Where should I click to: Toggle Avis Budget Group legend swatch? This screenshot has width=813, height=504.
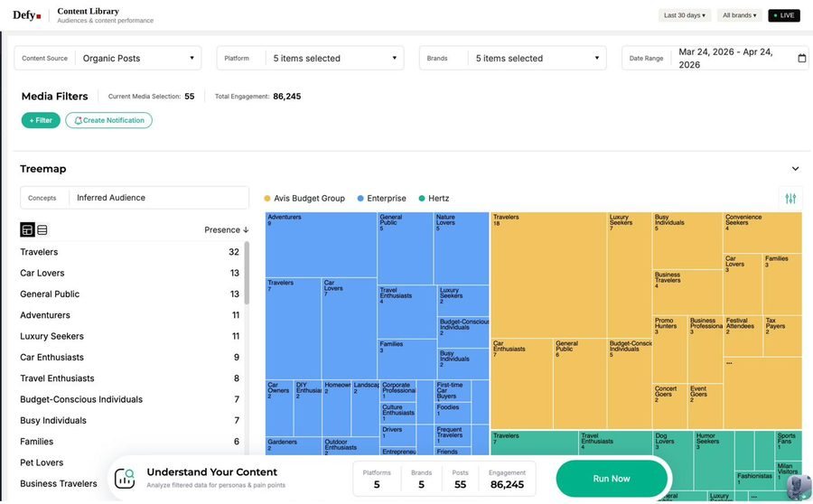click(267, 198)
